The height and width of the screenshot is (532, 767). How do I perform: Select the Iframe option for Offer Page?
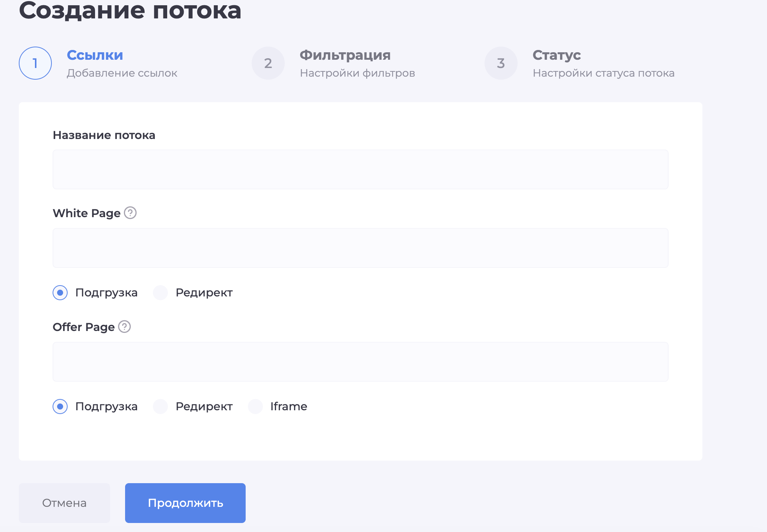tap(255, 406)
